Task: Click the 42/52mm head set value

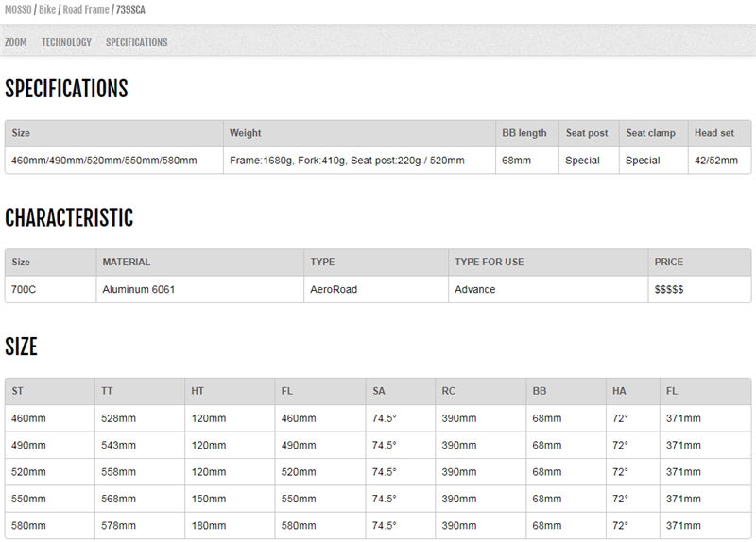Action: point(719,161)
